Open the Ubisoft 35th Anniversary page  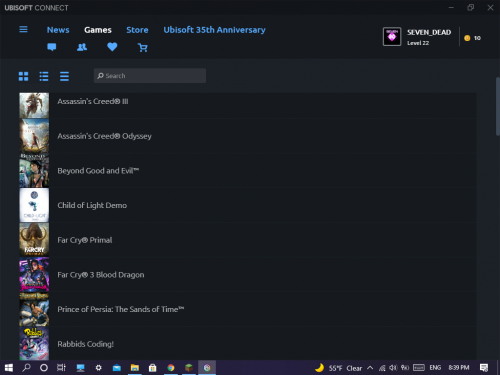tap(214, 30)
